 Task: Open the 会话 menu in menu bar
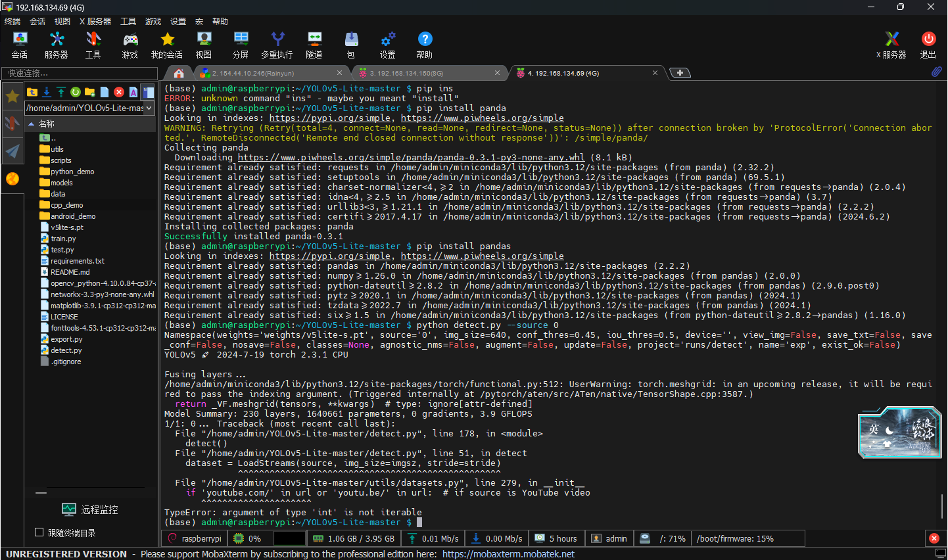click(37, 22)
